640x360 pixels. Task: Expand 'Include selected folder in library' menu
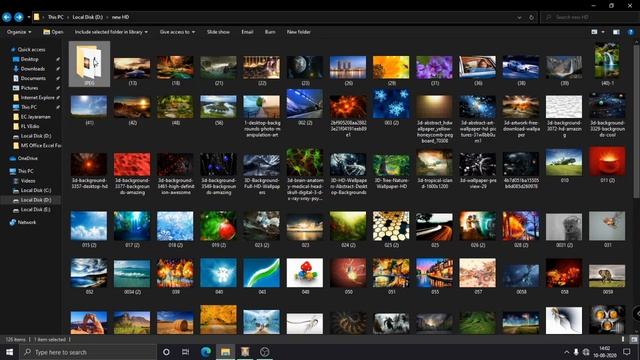(x=111, y=32)
